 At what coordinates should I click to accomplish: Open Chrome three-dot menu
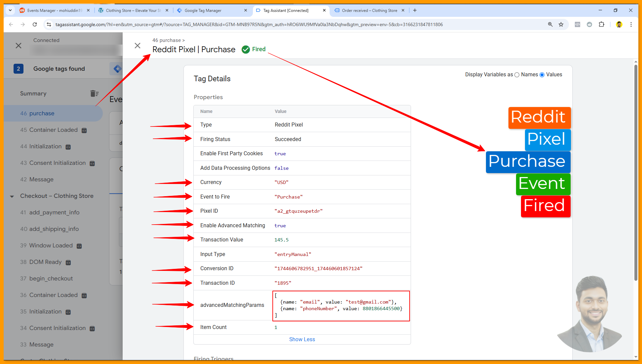(x=631, y=24)
